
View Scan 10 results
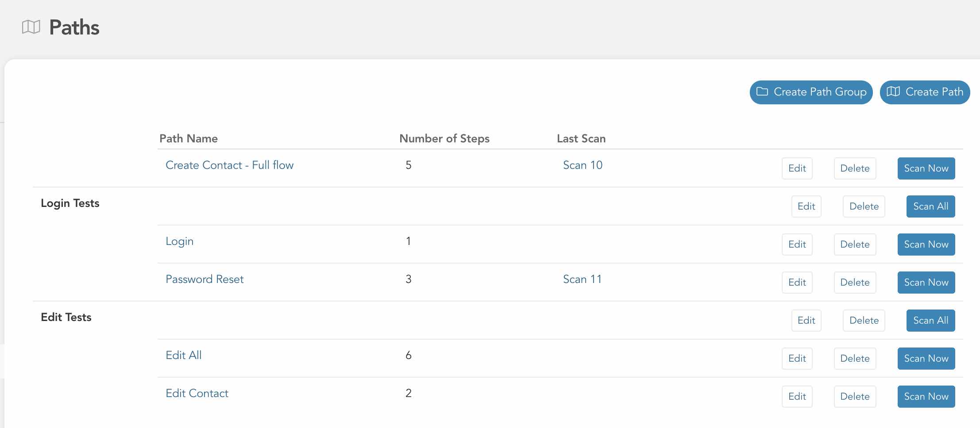pos(583,165)
